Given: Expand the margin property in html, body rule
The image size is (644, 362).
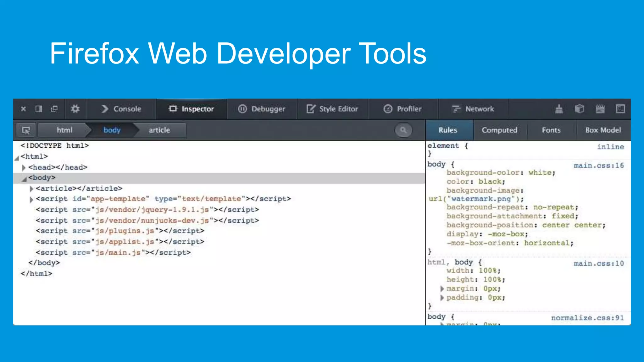Looking at the screenshot, I should coord(442,289).
